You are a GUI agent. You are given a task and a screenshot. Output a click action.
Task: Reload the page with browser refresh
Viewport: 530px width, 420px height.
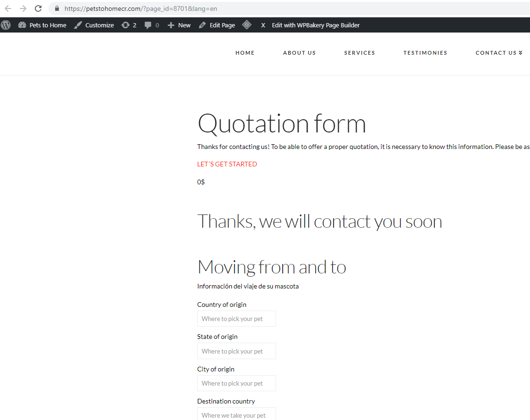tap(38, 8)
